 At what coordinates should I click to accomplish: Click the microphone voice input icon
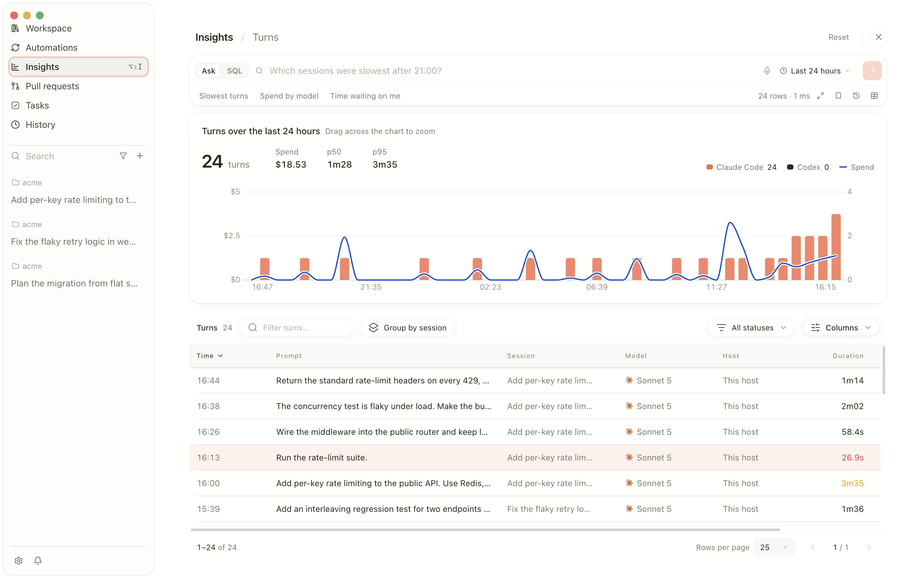coord(767,71)
